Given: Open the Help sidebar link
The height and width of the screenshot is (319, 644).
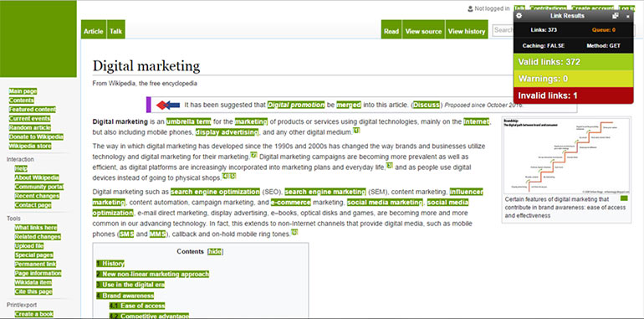Looking at the screenshot, I should click(x=21, y=168).
